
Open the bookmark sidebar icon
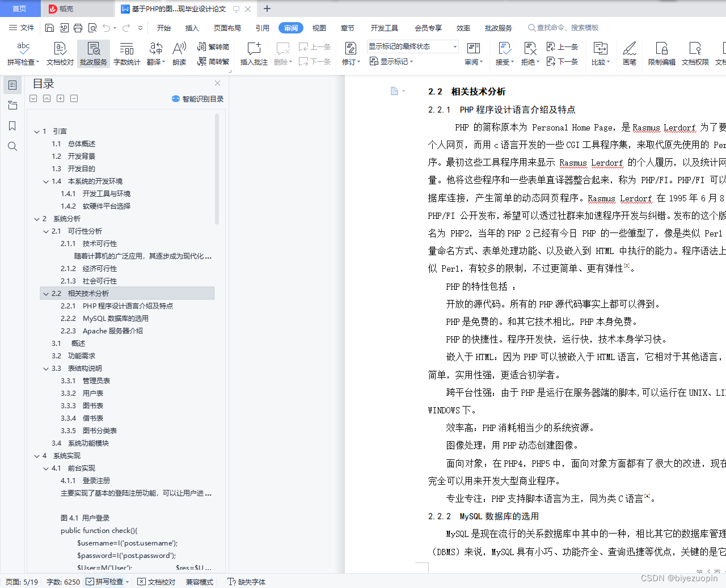click(x=12, y=126)
